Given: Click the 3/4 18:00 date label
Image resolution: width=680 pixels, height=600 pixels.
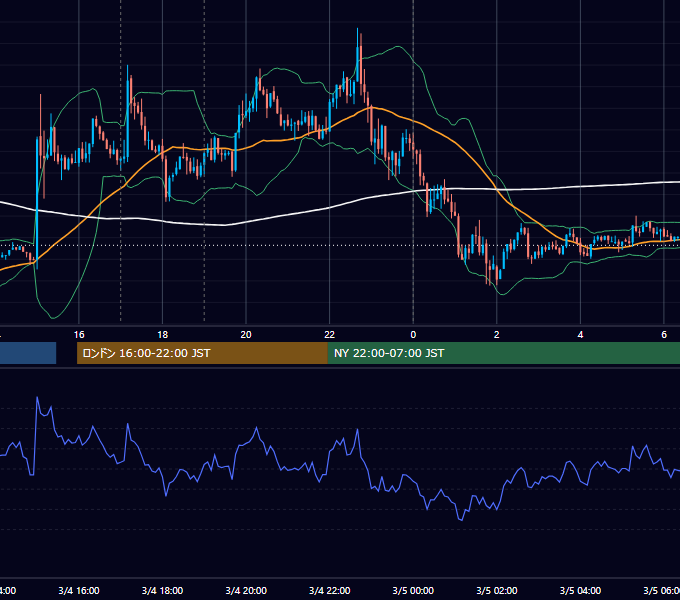Looking at the screenshot, I should pyautogui.click(x=163, y=590).
